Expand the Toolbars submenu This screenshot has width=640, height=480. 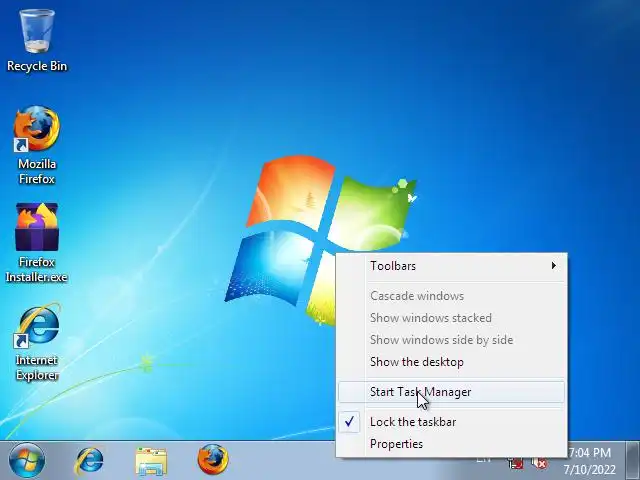coord(451,266)
